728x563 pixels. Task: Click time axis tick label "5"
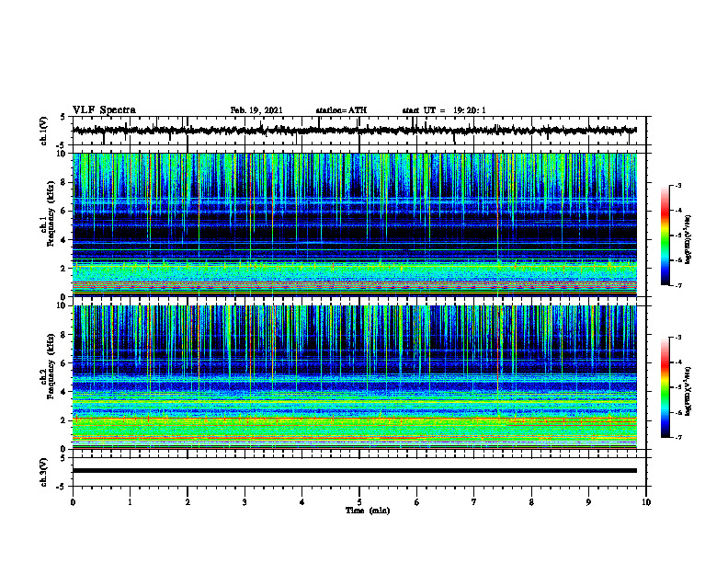[x=359, y=502]
